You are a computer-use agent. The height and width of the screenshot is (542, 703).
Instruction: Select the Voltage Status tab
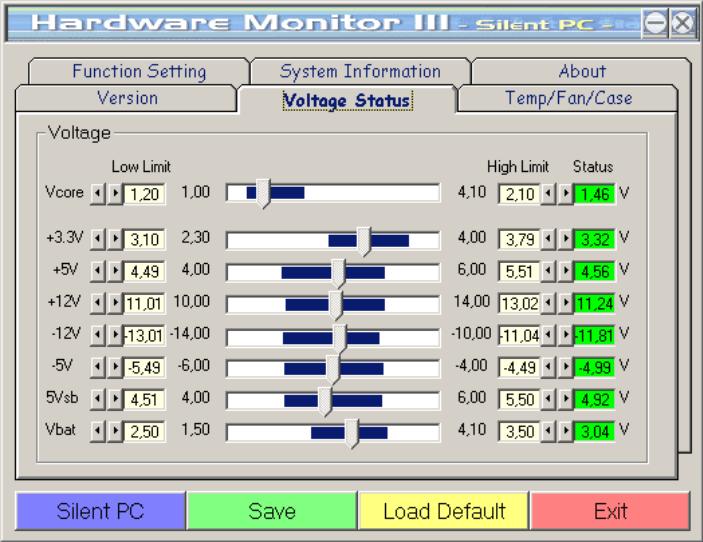(x=347, y=100)
